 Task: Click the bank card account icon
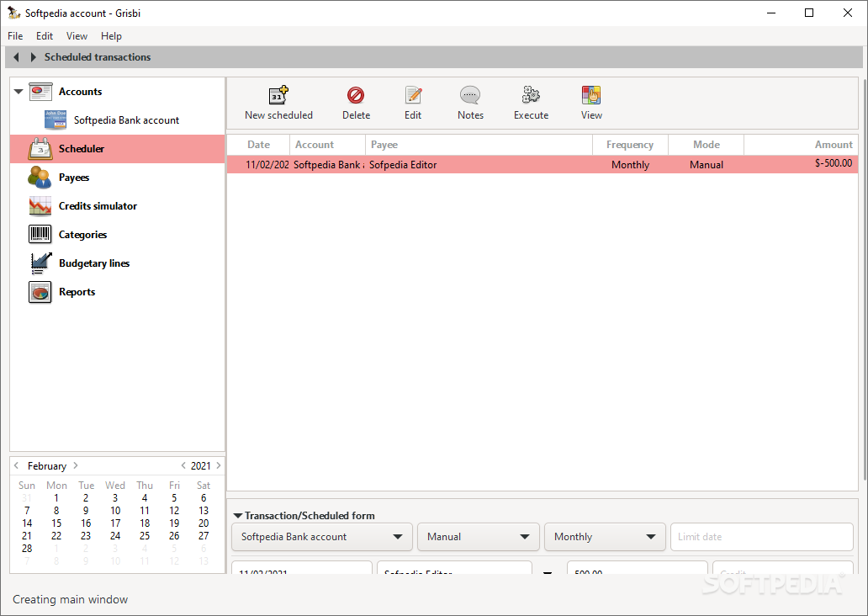(x=56, y=119)
